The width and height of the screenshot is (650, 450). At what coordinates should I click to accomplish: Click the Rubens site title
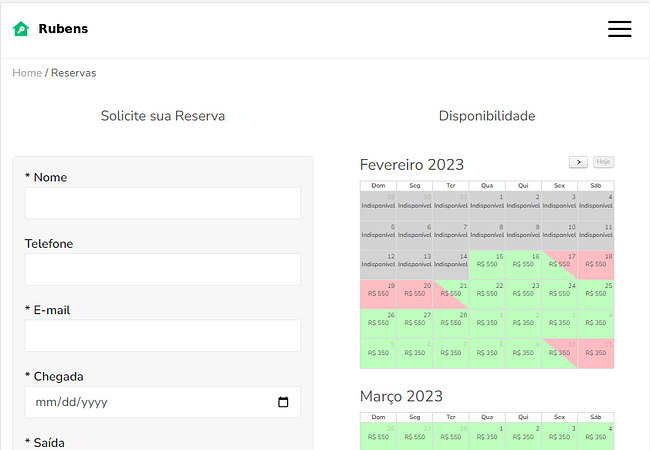tap(63, 29)
